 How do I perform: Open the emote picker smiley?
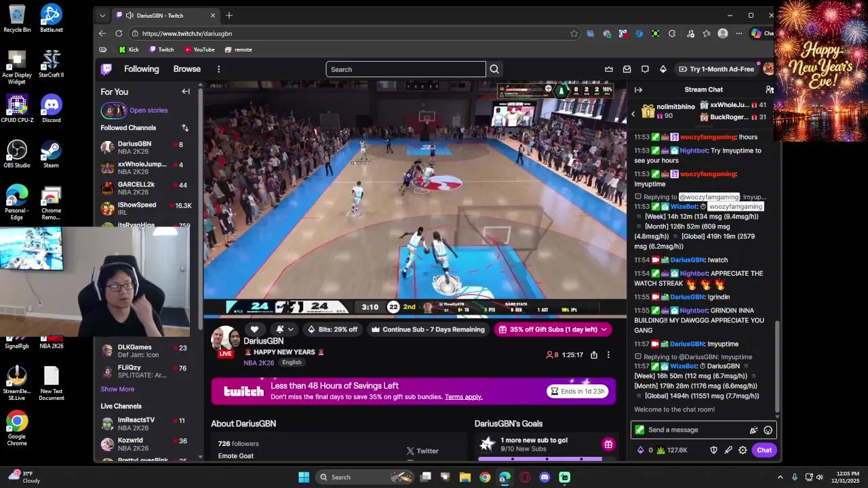768,430
